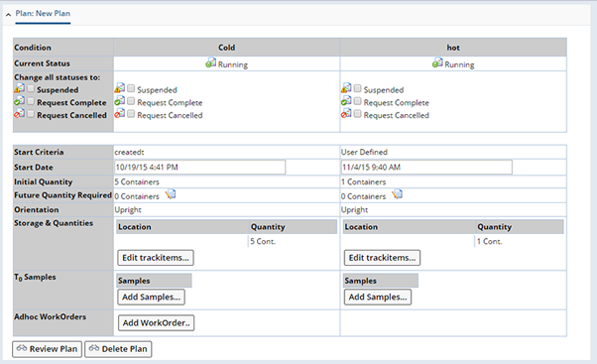Image resolution: width=597 pixels, height=364 pixels.
Task: Click Edit trackitems button for Cold
Action: pyautogui.click(x=156, y=258)
